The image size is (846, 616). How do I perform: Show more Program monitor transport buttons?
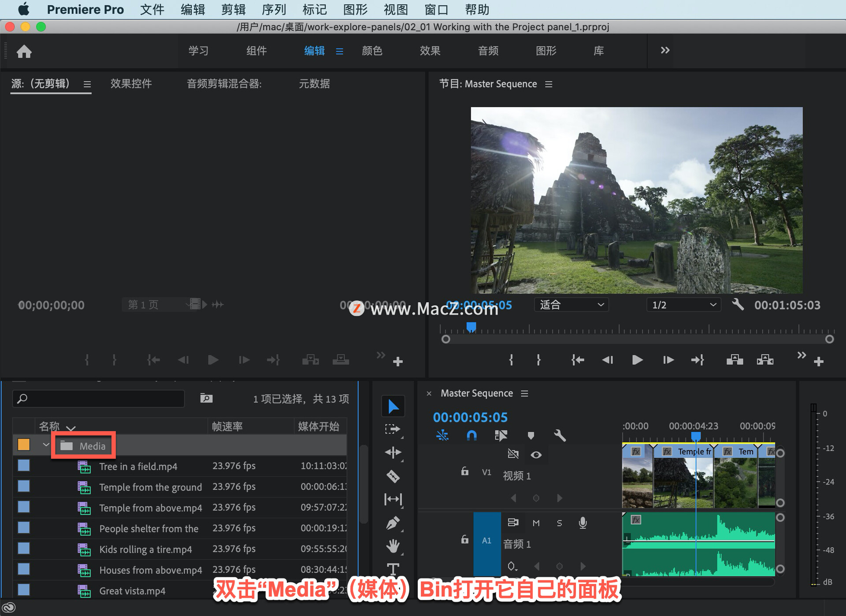pyautogui.click(x=801, y=355)
